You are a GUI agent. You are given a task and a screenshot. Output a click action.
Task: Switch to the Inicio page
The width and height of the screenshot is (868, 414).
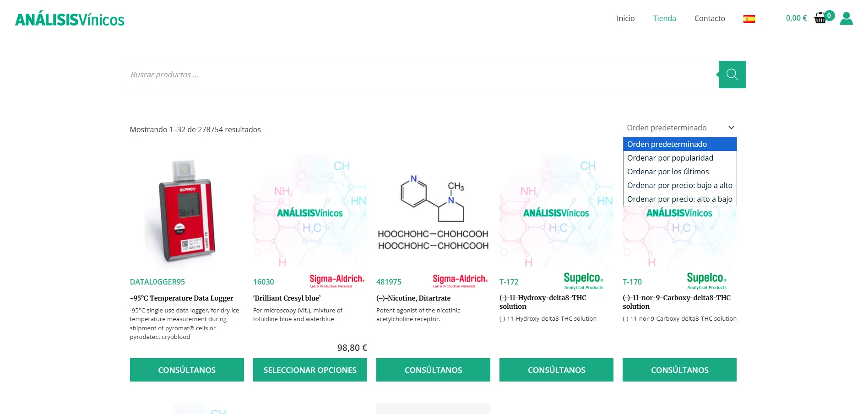click(x=625, y=18)
